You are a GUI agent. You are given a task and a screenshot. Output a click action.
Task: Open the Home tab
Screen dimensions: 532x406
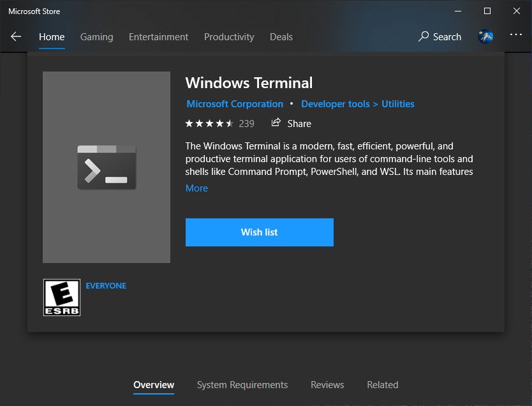[x=52, y=36]
